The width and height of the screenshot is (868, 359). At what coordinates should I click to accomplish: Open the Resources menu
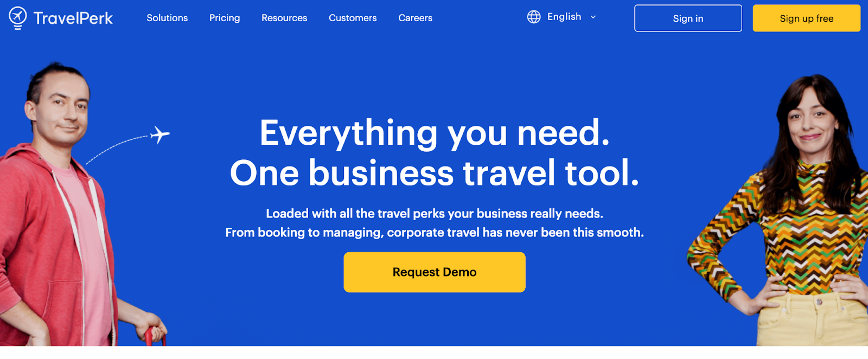[284, 18]
